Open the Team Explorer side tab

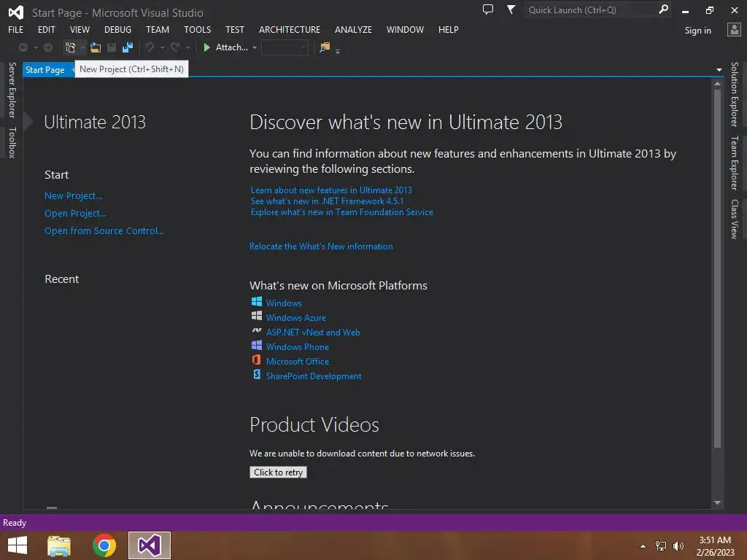point(734,163)
